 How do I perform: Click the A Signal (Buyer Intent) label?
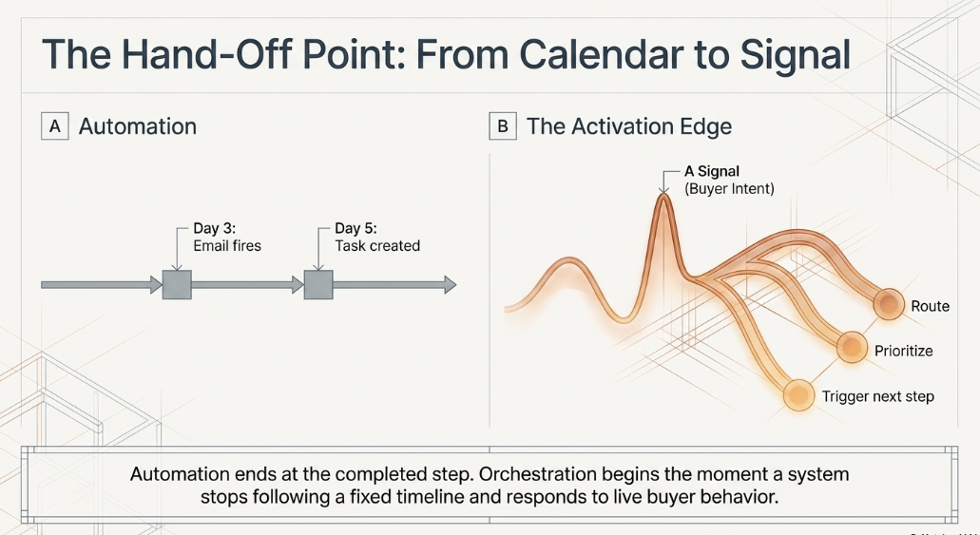(729, 180)
